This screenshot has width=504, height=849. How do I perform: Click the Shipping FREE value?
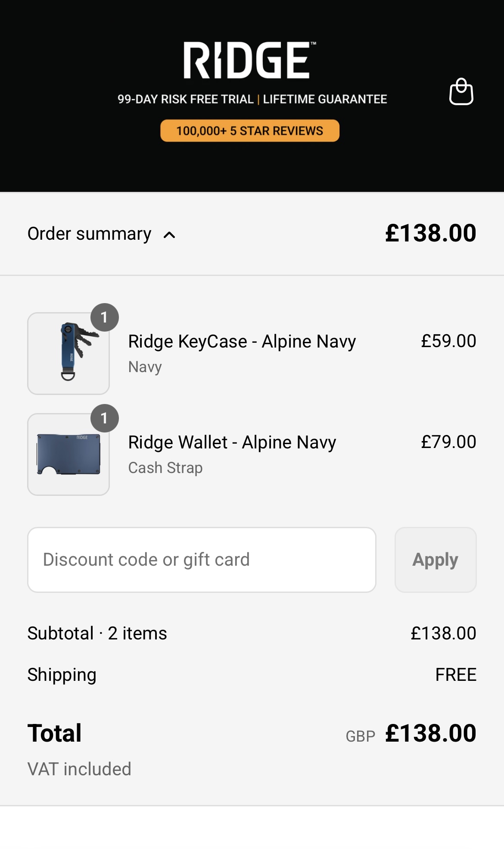click(x=456, y=675)
